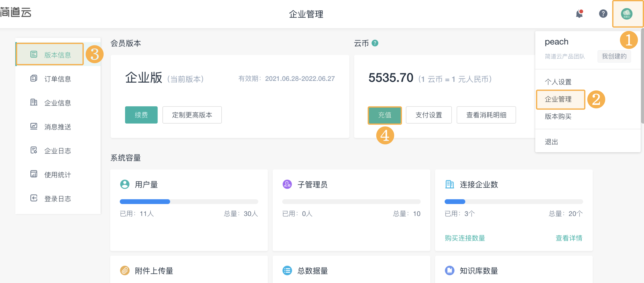Click the 连接企业数 building icon

449,184
